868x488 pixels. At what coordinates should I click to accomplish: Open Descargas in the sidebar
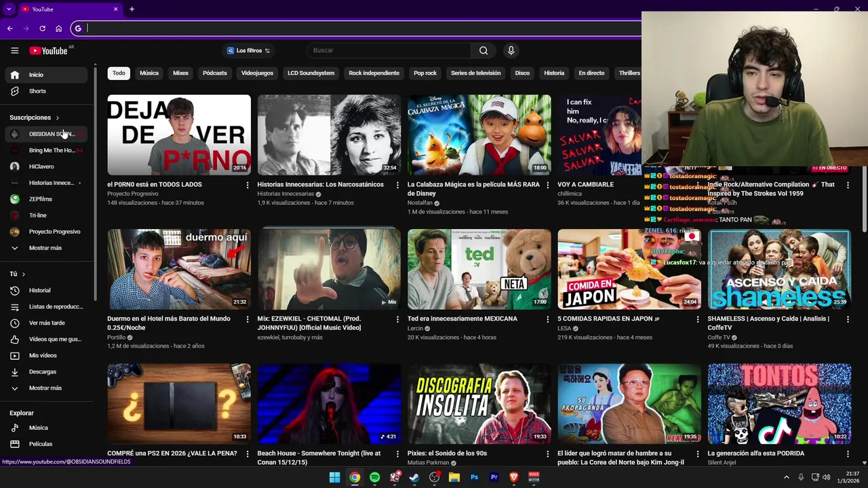coord(46,371)
